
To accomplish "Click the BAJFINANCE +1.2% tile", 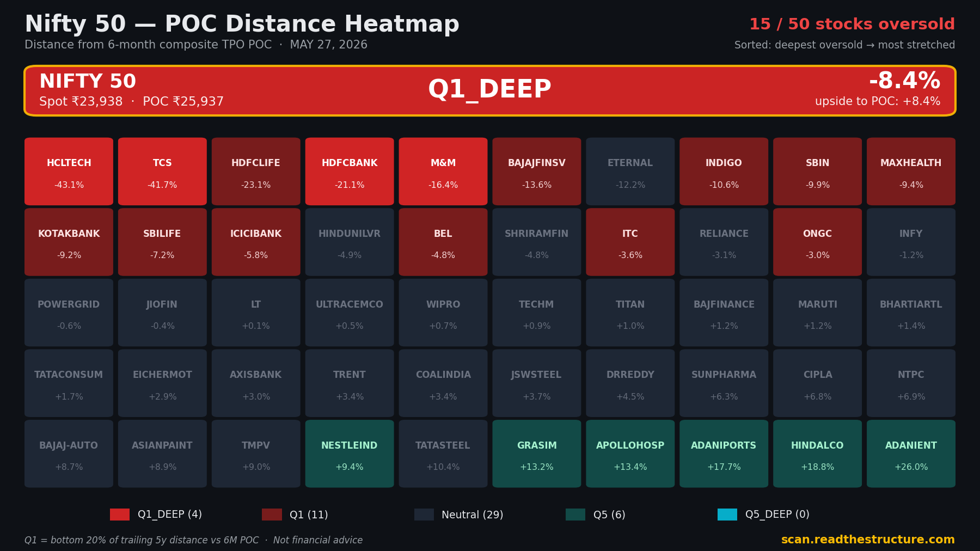I will (724, 313).
